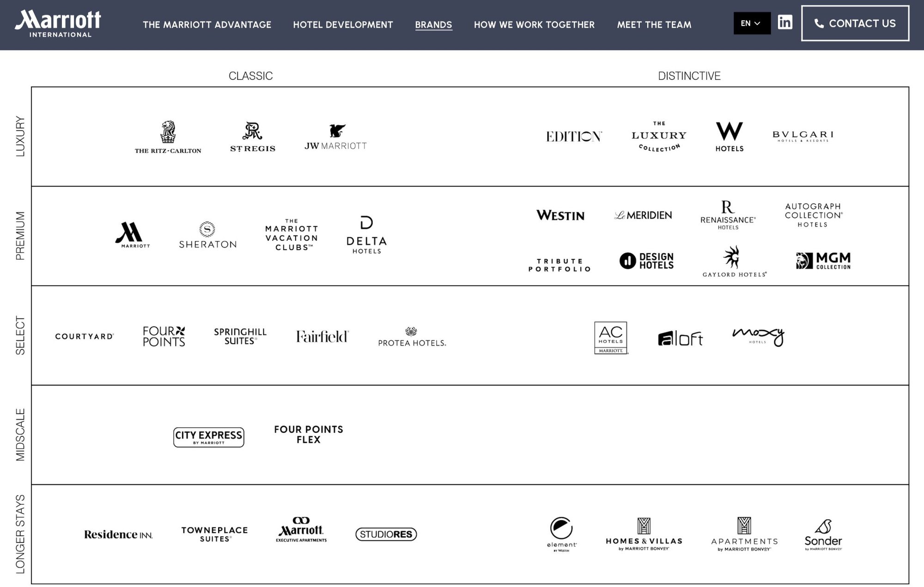Viewport: 924px width, 587px height.
Task: Select the City Express by Marriott logo
Action: 209,437
